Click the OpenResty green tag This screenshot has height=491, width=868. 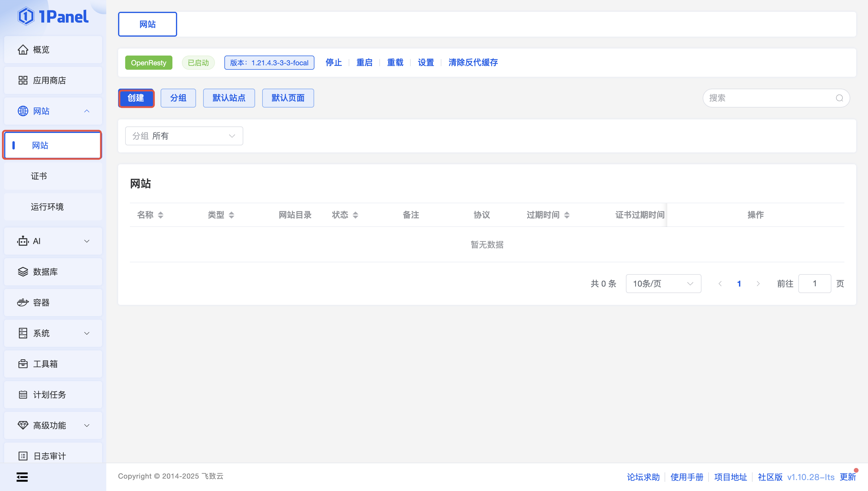[x=149, y=63]
